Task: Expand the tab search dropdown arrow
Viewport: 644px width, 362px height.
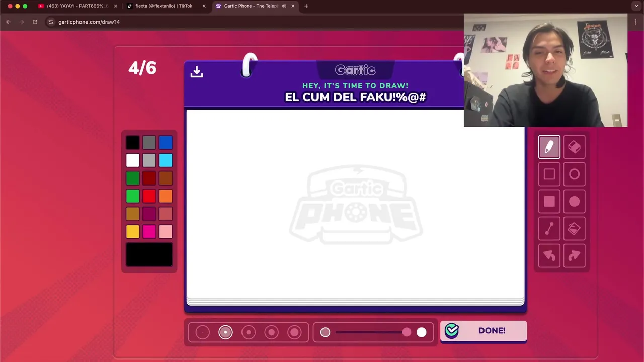Action: 636,6
